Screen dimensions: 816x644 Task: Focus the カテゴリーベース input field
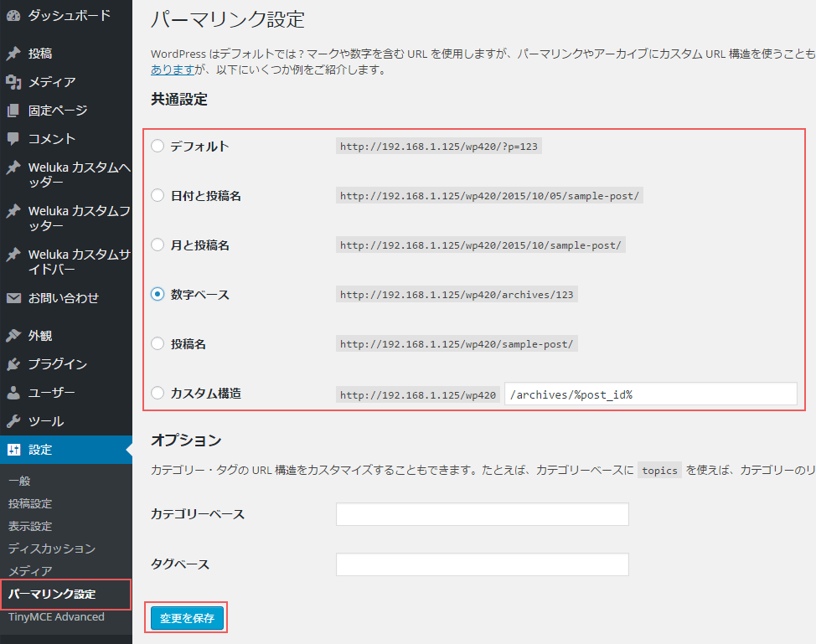pyautogui.click(x=483, y=514)
